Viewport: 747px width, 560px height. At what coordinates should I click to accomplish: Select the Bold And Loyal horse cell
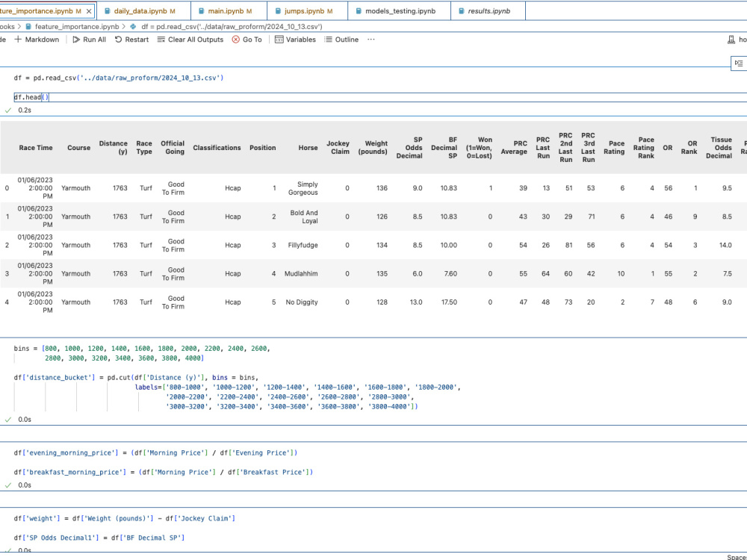pyautogui.click(x=304, y=217)
